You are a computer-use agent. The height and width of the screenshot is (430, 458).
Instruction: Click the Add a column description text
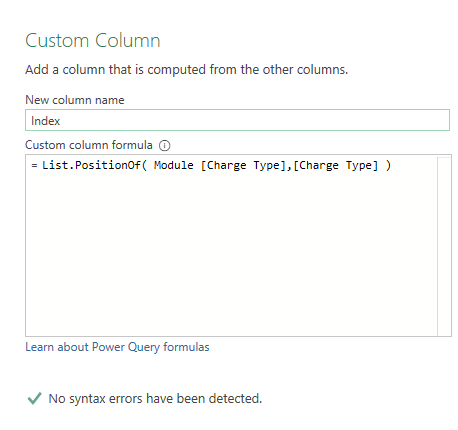pos(187,70)
